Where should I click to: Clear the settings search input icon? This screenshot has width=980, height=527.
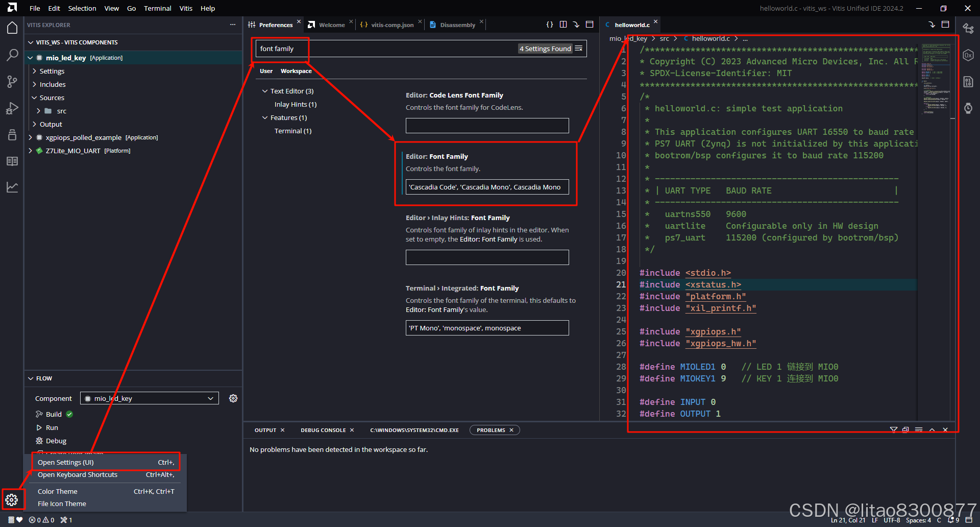579,49
